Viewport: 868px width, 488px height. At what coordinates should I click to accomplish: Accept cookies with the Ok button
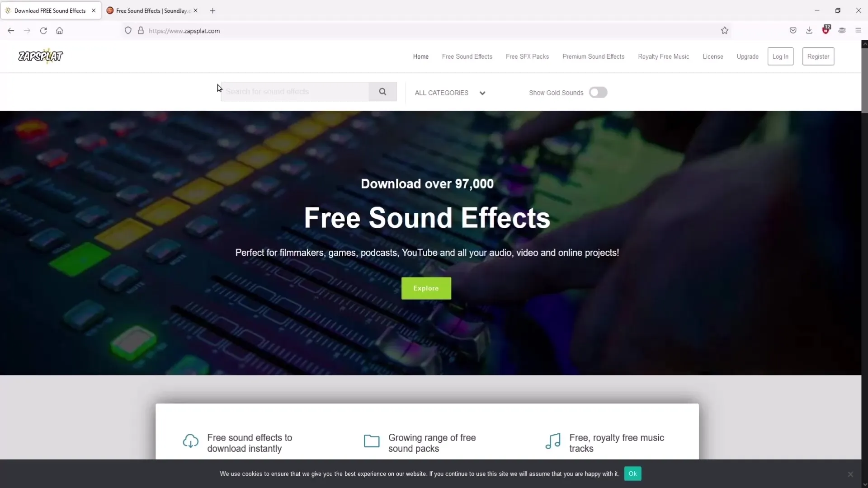tap(632, 474)
